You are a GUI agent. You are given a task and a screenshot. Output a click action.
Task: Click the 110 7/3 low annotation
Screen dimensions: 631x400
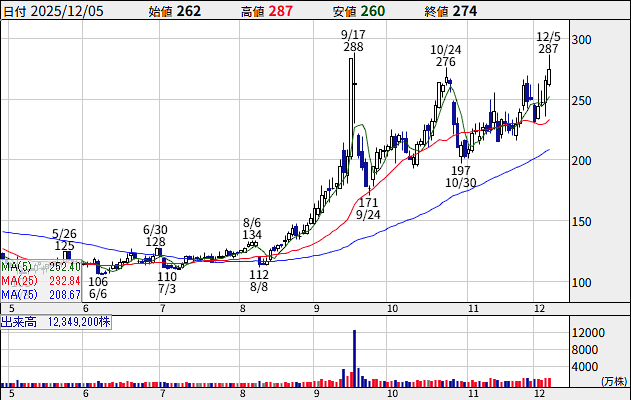(x=167, y=282)
